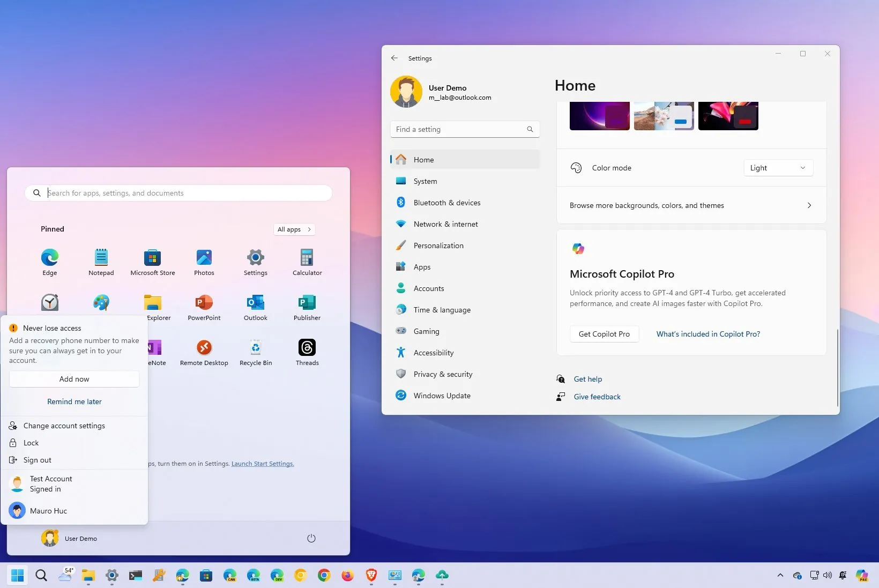Launch Threads app from Start menu
Viewport: 879px width, 588px height.
[x=307, y=352]
